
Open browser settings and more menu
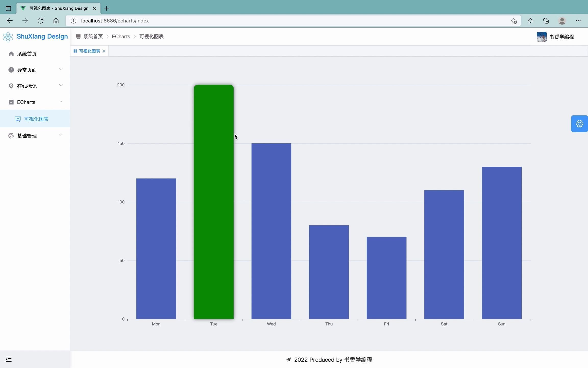click(x=578, y=21)
